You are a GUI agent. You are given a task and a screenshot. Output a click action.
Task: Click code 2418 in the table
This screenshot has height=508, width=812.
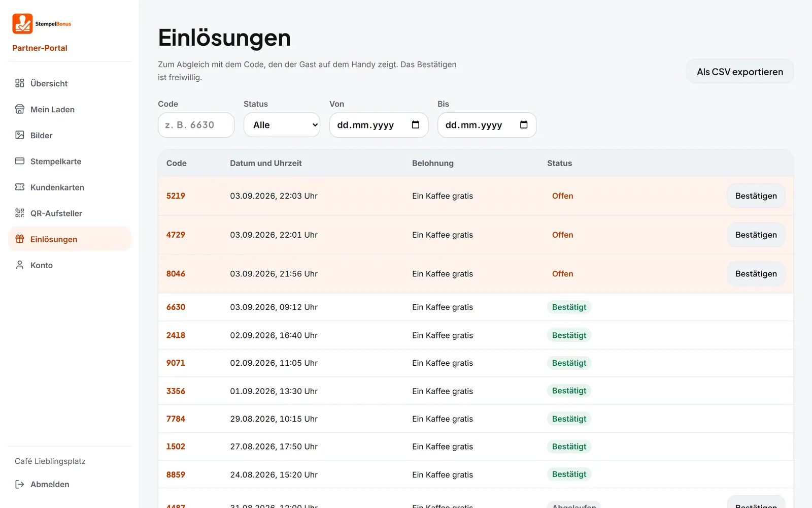coord(176,335)
